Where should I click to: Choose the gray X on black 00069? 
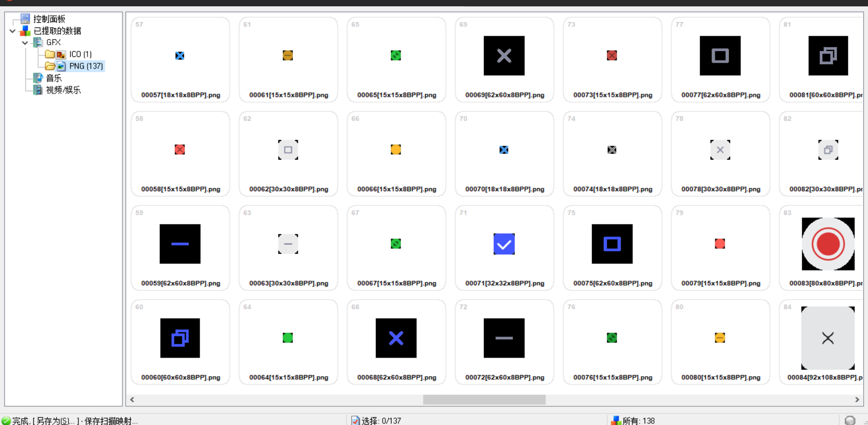point(504,56)
